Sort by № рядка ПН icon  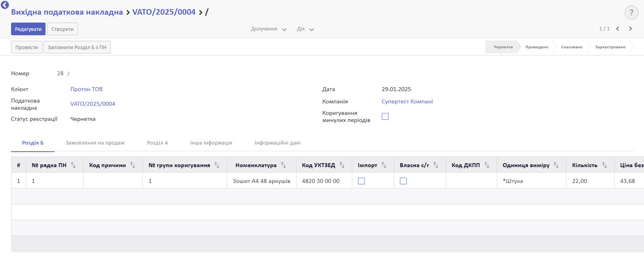pyautogui.click(x=73, y=165)
